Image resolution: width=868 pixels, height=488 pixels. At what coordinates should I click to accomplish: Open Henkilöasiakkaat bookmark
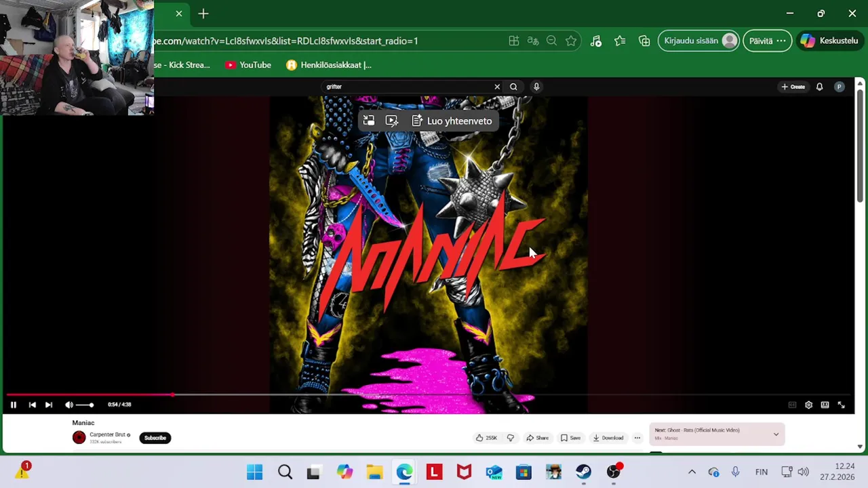click(329, 65)
